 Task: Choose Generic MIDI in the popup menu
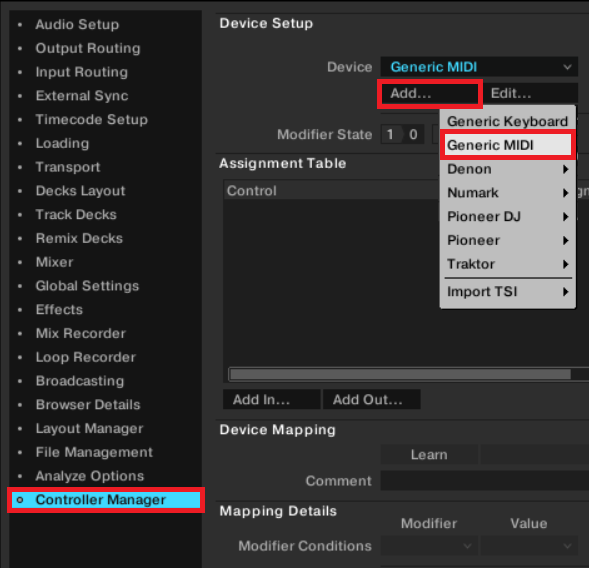[x=507, y=145]
